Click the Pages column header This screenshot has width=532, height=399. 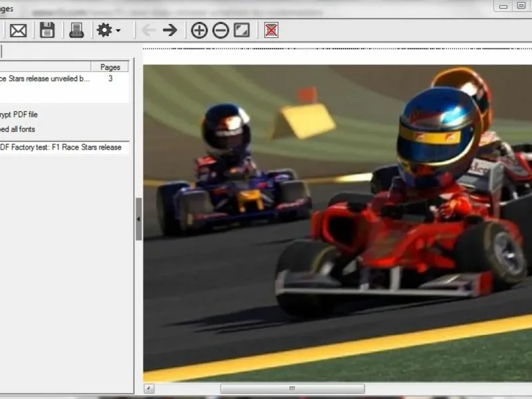click(x=110, y=67)
